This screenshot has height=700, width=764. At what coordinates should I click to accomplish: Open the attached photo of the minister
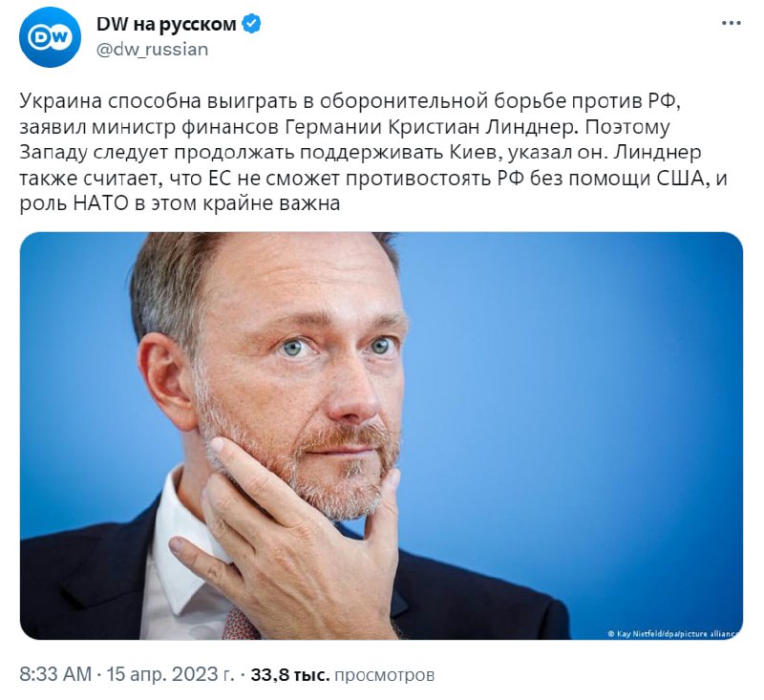381,435
